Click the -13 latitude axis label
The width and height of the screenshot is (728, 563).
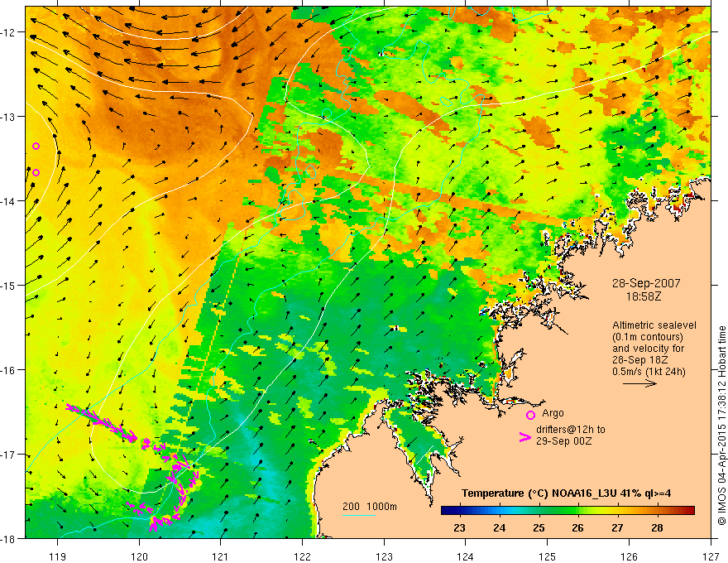pyautogui.click(x=9, y=117)
